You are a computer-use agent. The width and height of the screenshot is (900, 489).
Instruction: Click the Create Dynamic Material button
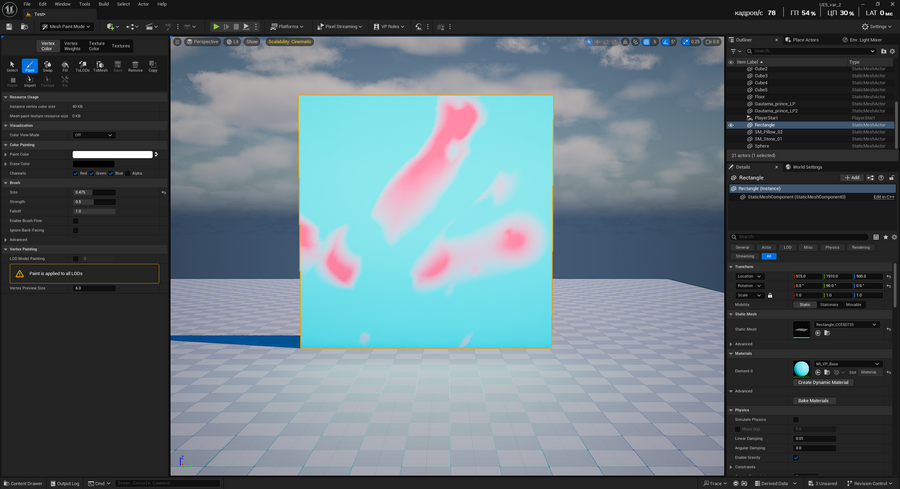pyautogui.click(x=823, y=382)
